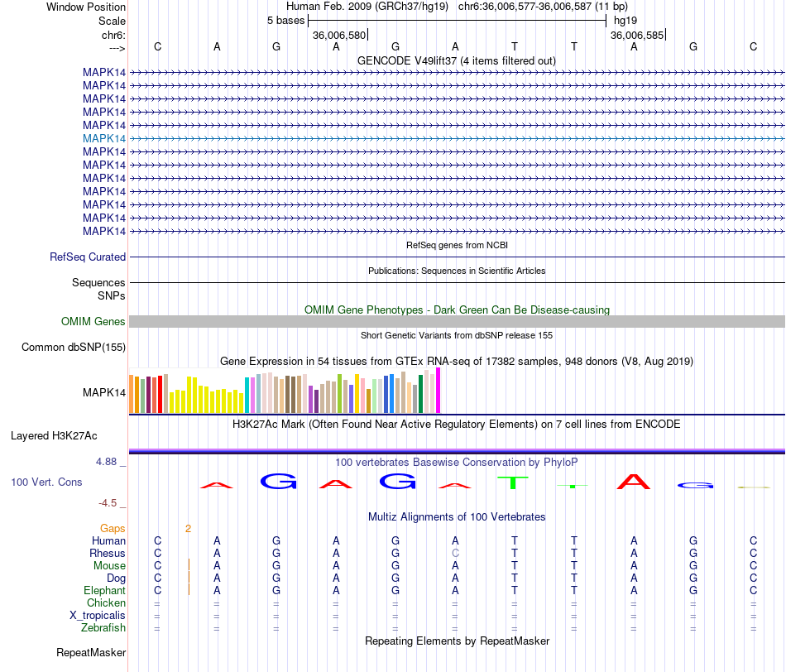Image resolution: width=786 pixels, height=672 pixels.
Task: Open the RefSeq Curated track label
Action: point(88,257)
